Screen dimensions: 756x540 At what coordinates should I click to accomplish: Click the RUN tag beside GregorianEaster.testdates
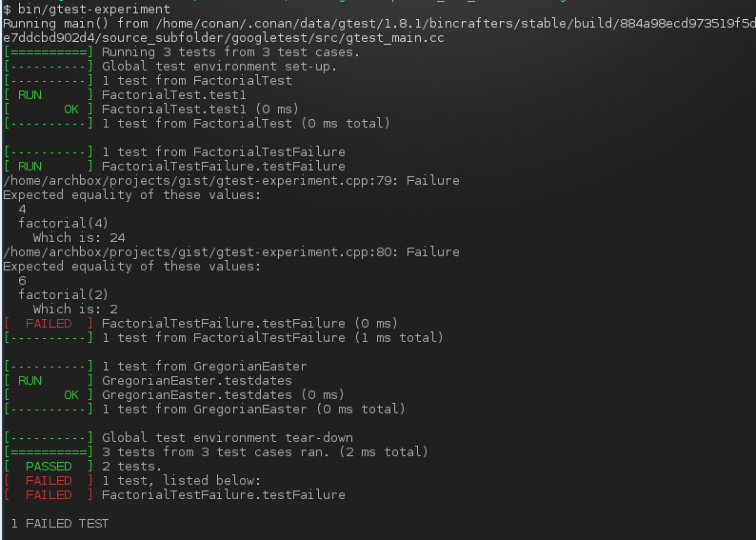click(30, 380)
